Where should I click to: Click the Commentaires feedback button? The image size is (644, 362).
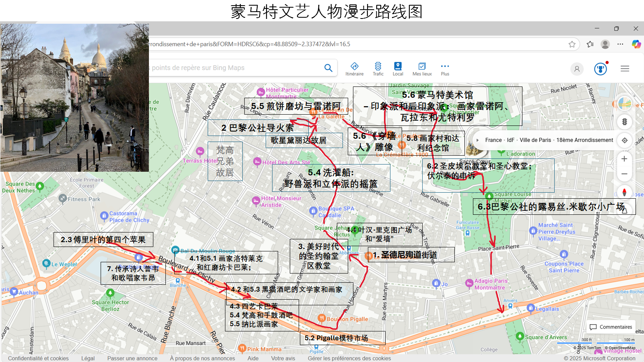(611, 327)
